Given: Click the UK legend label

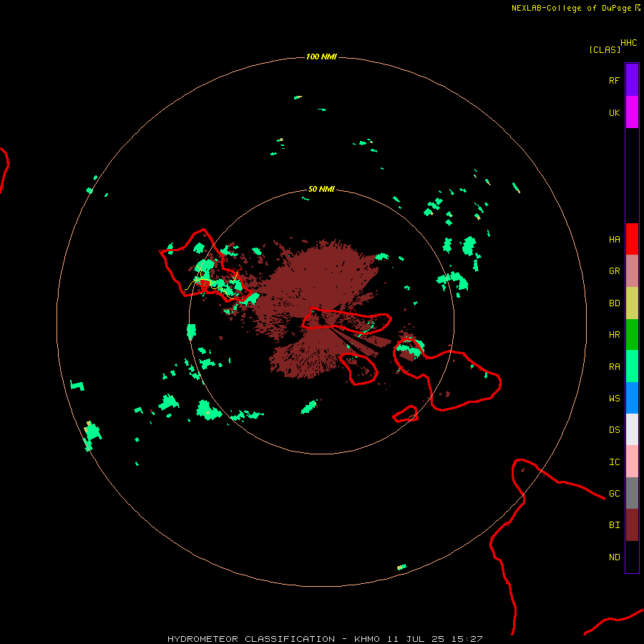Looking at the screenshot, I should 614,112.
